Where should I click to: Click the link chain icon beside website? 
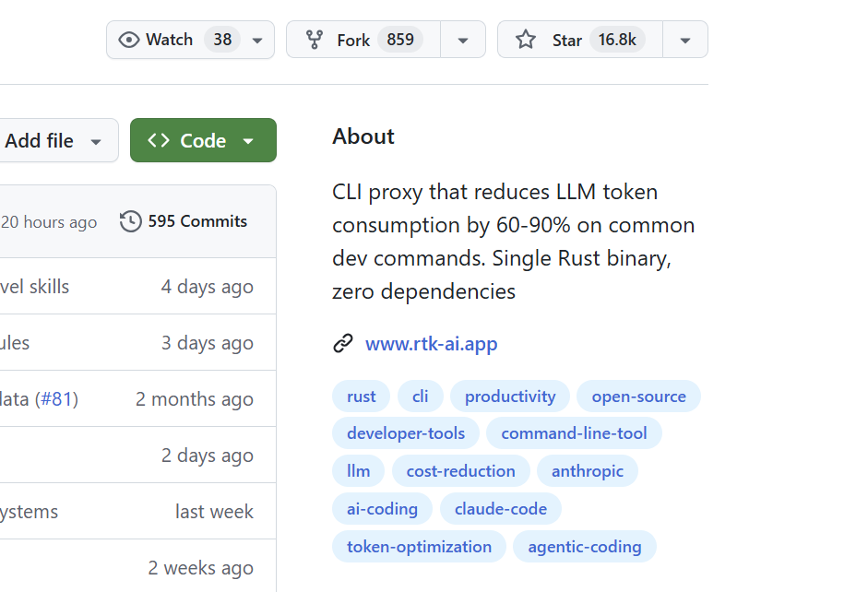coord(343,344)
